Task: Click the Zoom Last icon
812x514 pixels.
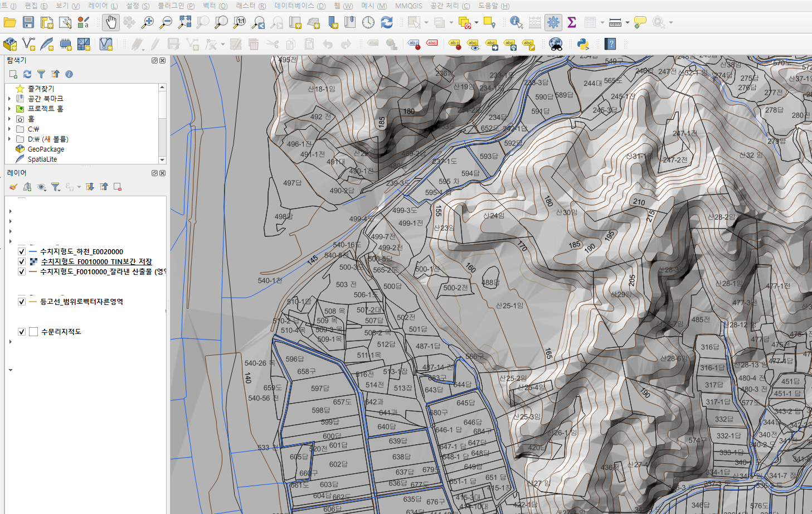Action: pyautogui.click(x=258, y=22)
